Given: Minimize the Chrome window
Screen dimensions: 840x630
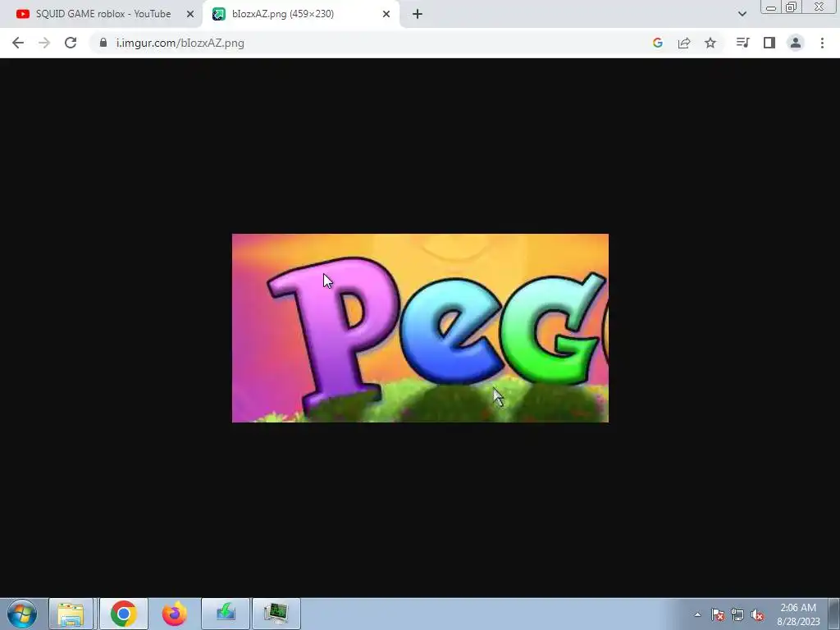Looking at the screenshot, I should pyautogui.click(x=771, y=7).
